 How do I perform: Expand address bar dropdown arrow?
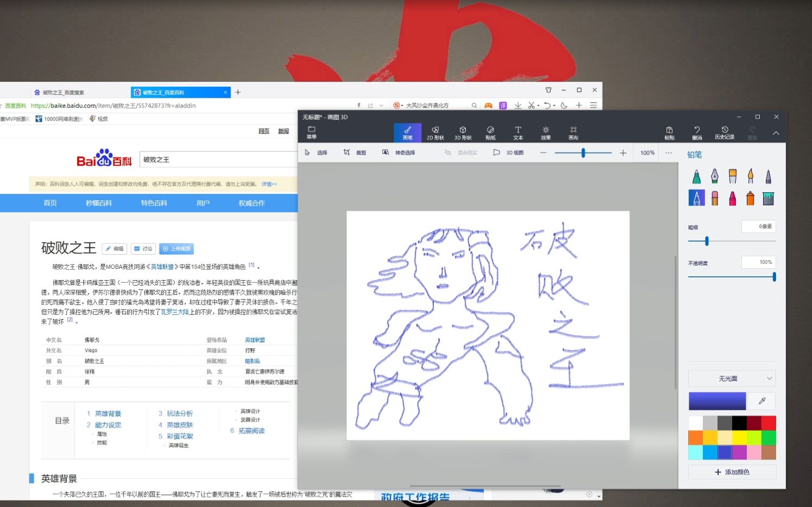point(381,105)
